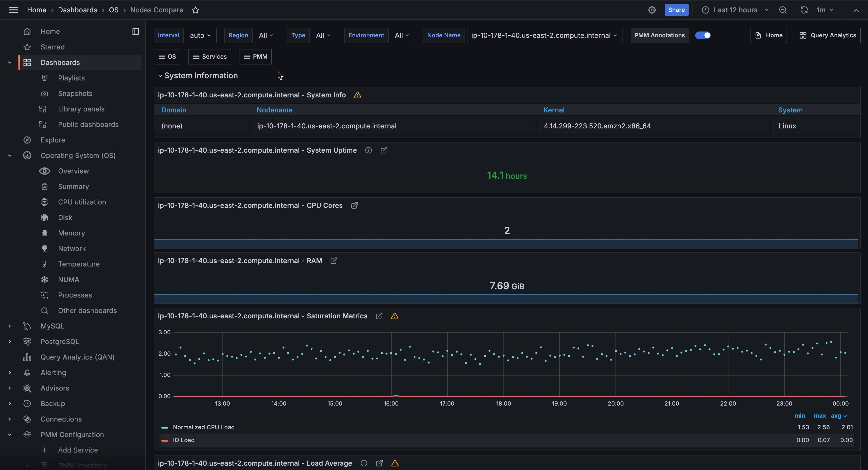Image resolution: width=868 pixels, height=470 pixels.
Task: Open CPU utilization in sidebar
Action: [82, 202]
